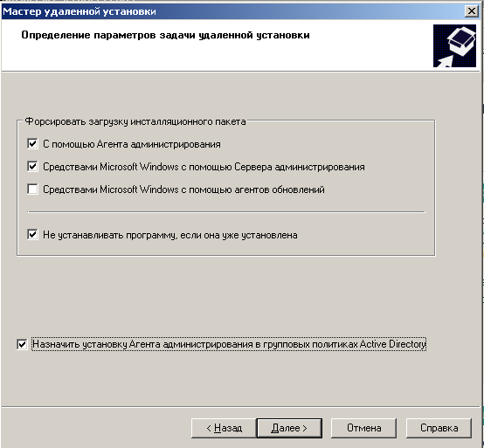Click the installation package box icon in header
The width and height of the screenshot is (484, 448).
[454, 45]
